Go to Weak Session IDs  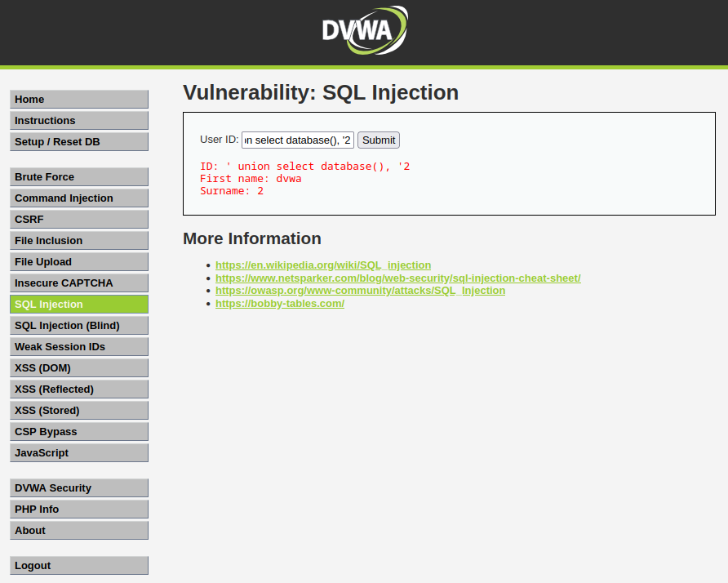[x=79, y=346]
